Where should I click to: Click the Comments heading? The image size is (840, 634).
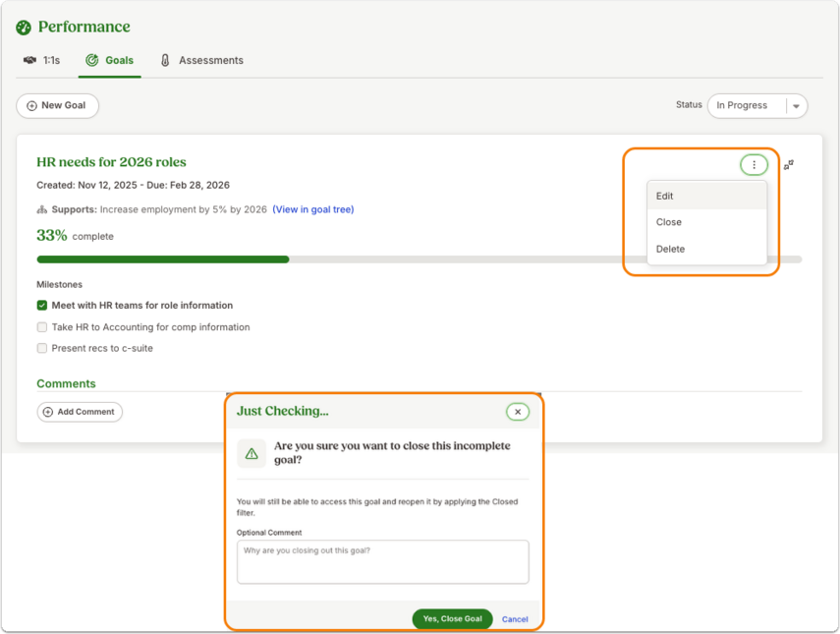coord(66,383)
